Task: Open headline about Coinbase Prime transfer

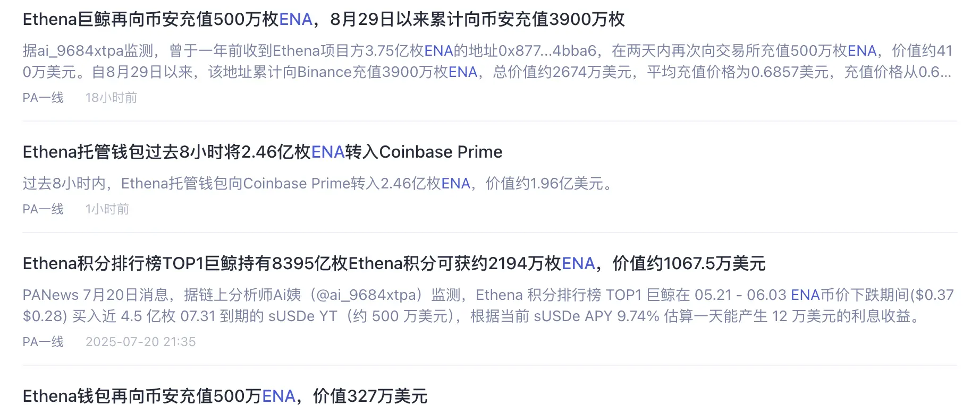Action: click(263, 152)
